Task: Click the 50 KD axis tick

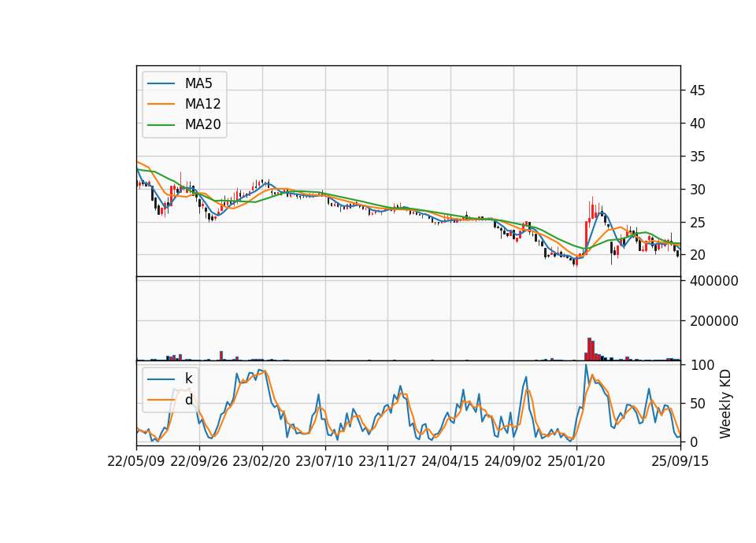Action: (698, 404)
